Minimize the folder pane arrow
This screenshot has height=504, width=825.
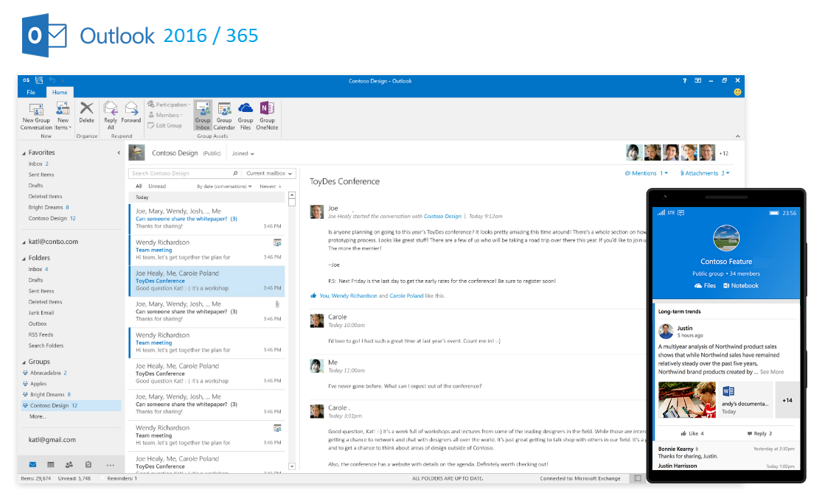click(119, 153)
